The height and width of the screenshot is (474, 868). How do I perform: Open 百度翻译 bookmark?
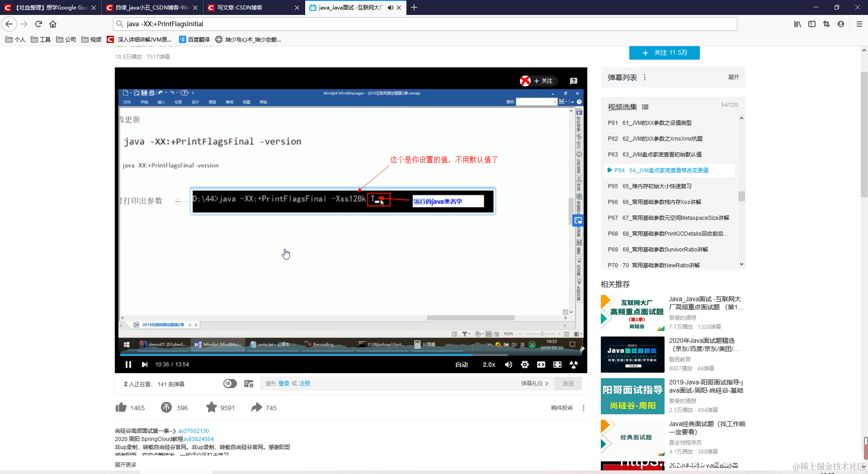194,40
